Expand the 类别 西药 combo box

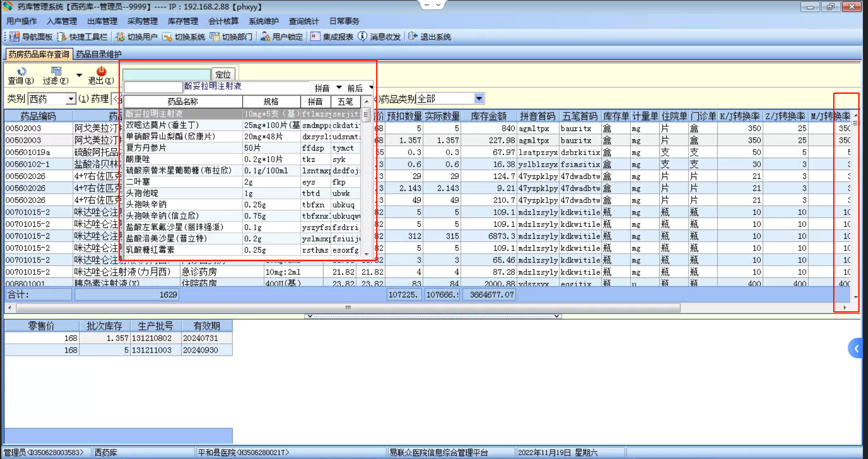(71, 99)
